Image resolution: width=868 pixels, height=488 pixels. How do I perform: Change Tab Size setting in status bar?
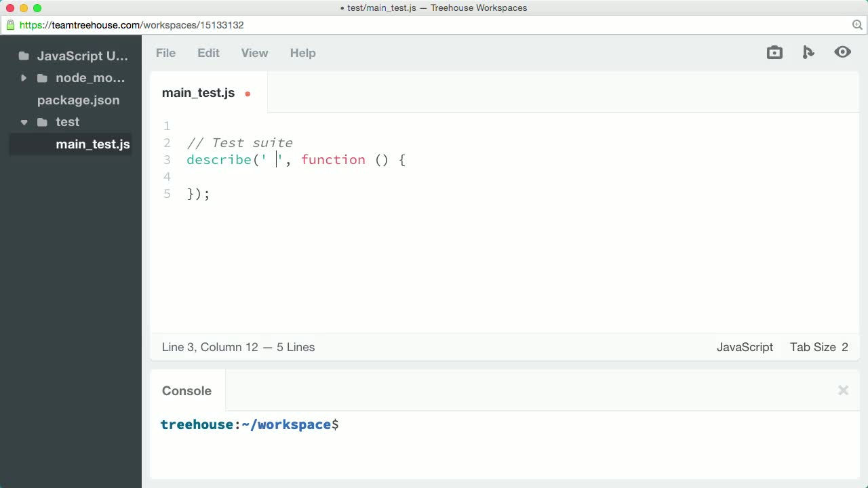point(818,347)
